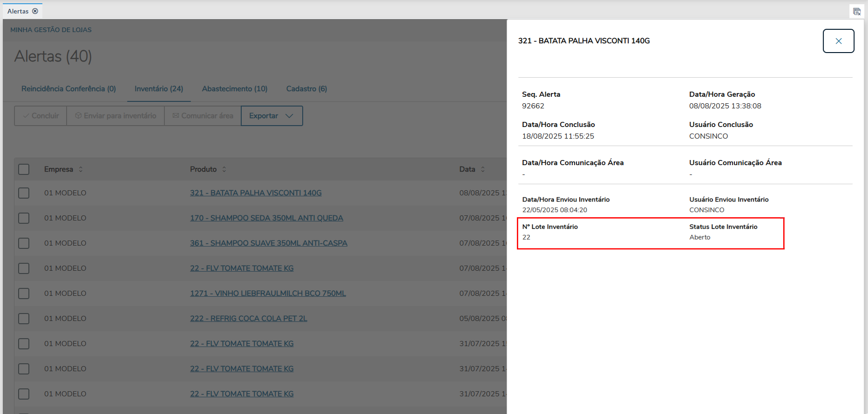Toggle the select-all checkbox in header

(24, 169)
